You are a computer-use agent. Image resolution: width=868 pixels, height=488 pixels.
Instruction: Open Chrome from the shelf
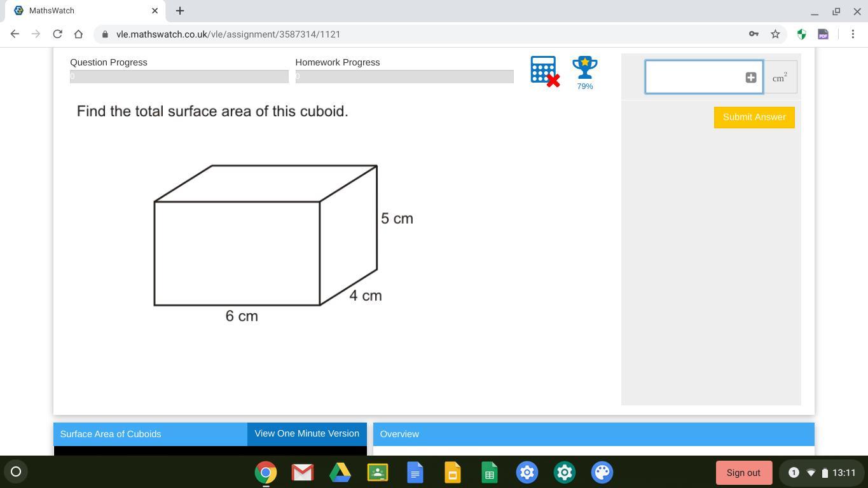coord(266,472)
